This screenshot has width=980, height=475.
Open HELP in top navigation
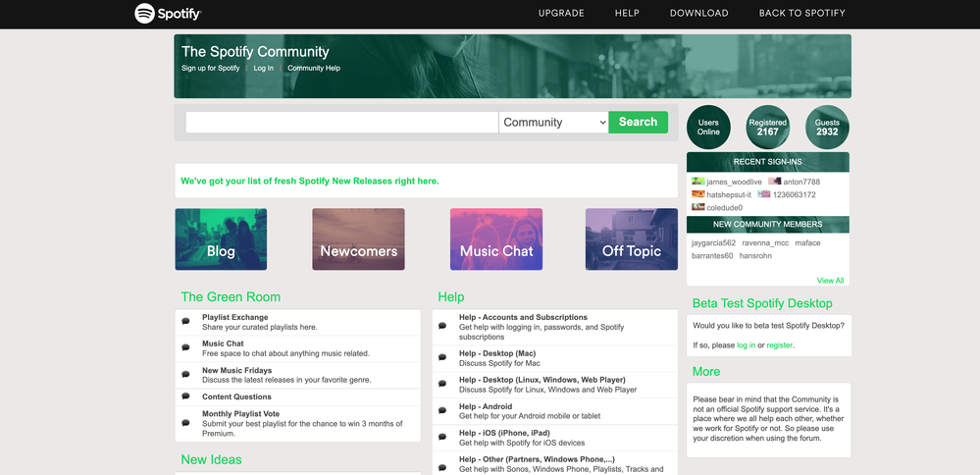pos(627,13)
